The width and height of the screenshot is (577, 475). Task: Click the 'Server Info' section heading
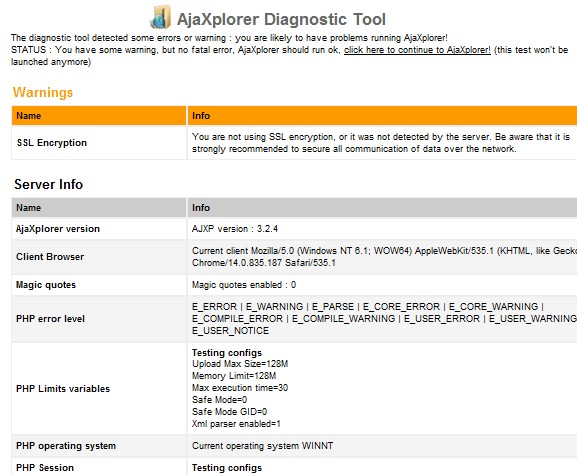[49, 184]
